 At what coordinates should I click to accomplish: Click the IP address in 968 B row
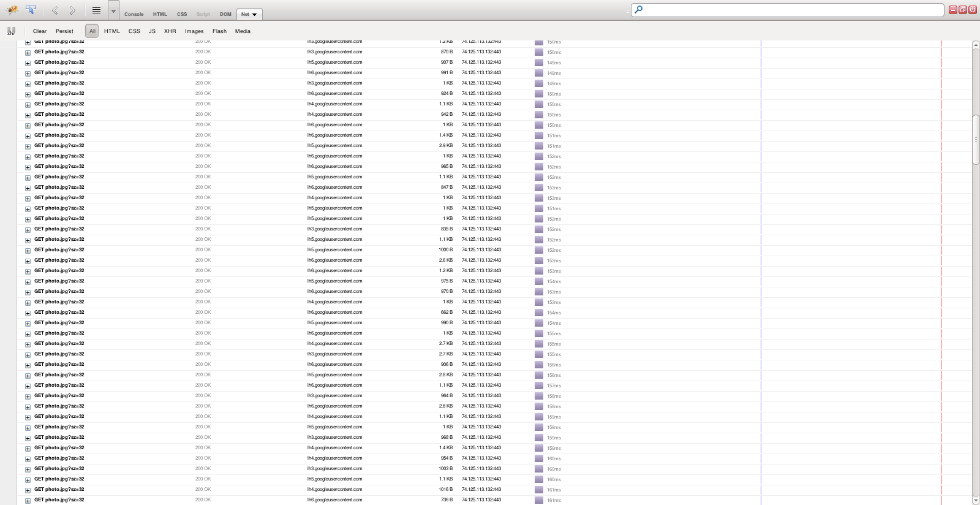[x=481, y=438]
